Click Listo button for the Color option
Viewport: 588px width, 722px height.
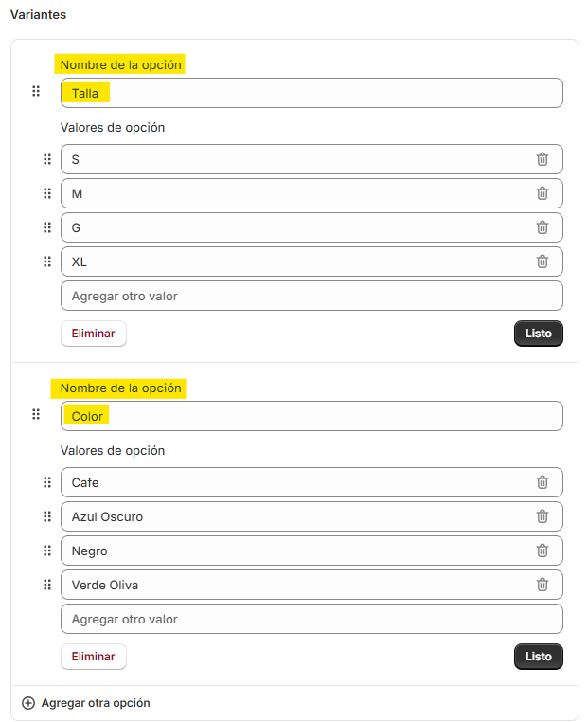click(x=539, y=657)
